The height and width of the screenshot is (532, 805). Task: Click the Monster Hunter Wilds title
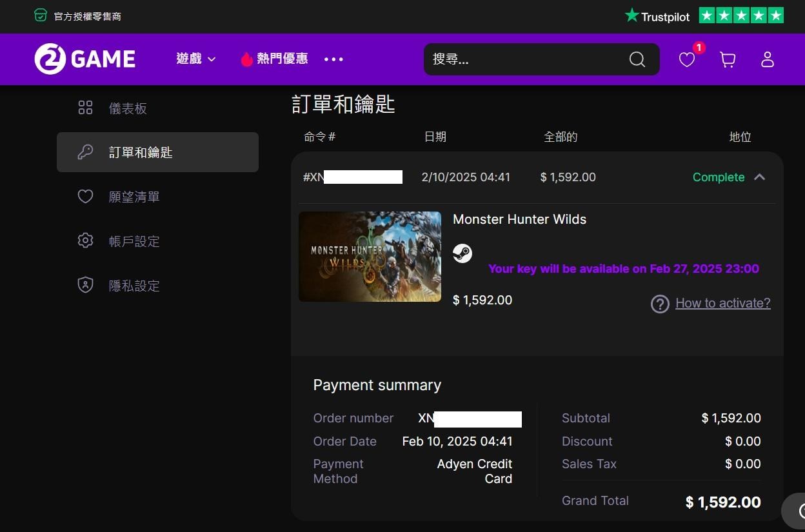[x=519, y=219]
